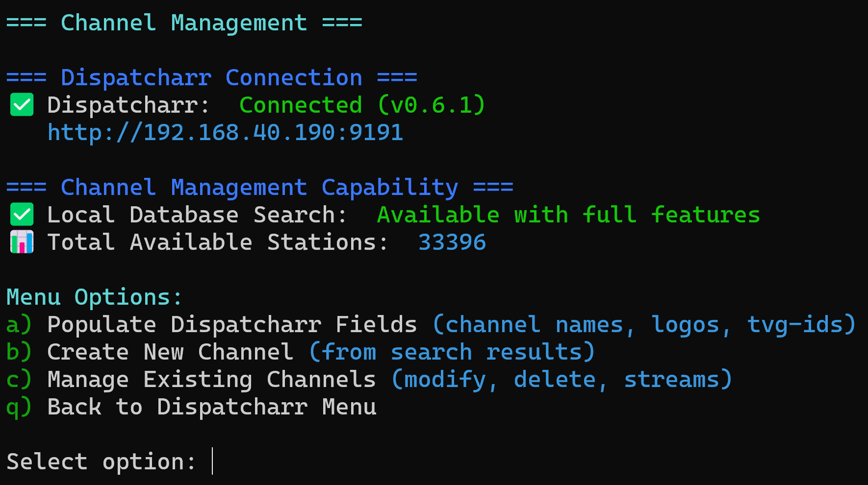The height and width of the screenshot is (485, 868).
Task: Click the 33396 station count number
Action: coord(452,242)
